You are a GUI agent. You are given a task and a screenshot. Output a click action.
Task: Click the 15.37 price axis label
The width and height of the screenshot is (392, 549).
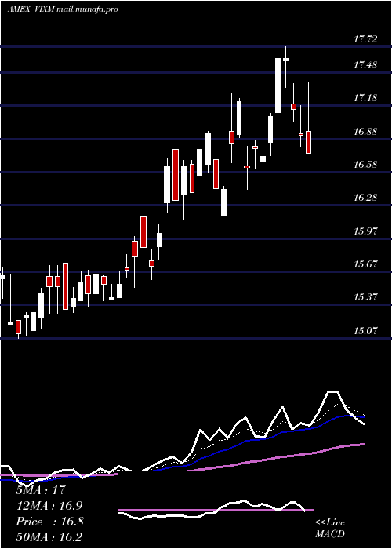coord(365,297)
